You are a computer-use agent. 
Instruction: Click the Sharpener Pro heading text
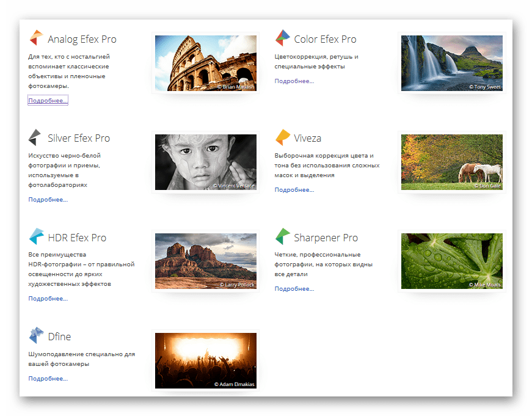[x=326, y=238]
